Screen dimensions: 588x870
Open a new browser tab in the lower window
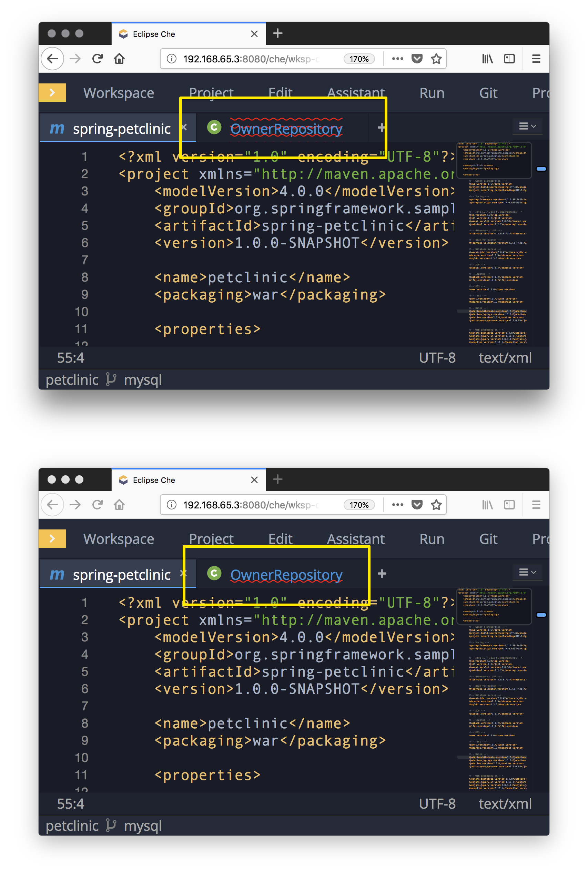278,479
